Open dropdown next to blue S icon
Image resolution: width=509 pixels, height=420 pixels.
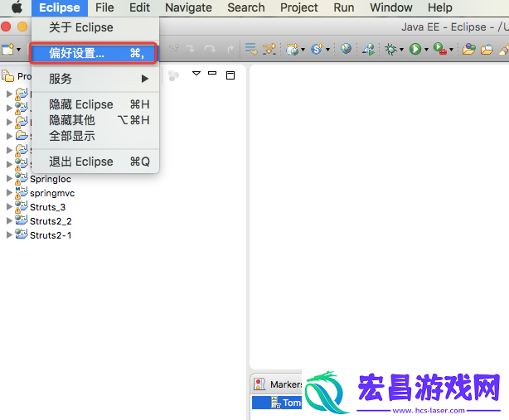click(327, 50)
